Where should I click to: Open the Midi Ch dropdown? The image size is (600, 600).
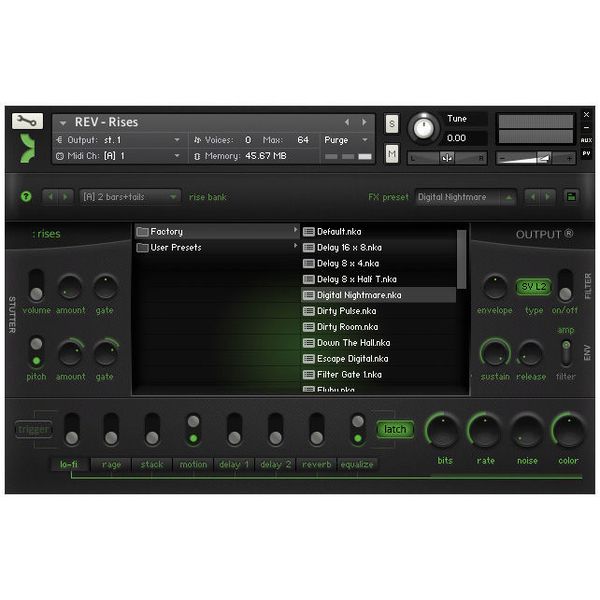click(177, 156)
